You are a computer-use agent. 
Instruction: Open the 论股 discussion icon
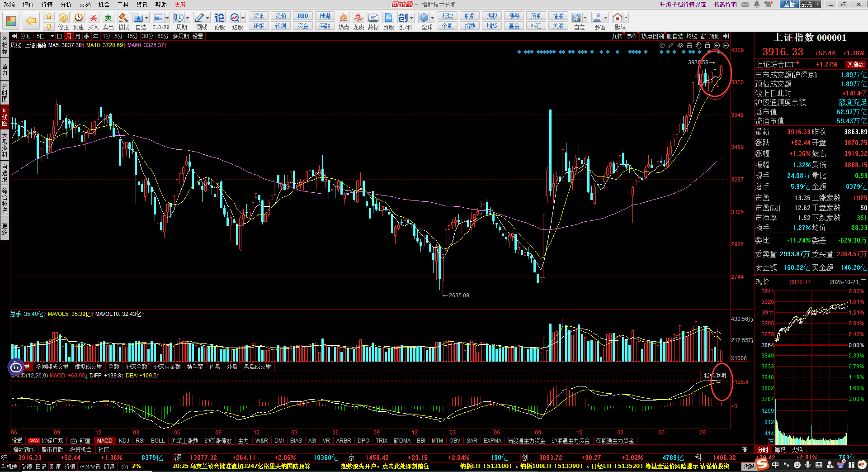(x=219, y=18)
